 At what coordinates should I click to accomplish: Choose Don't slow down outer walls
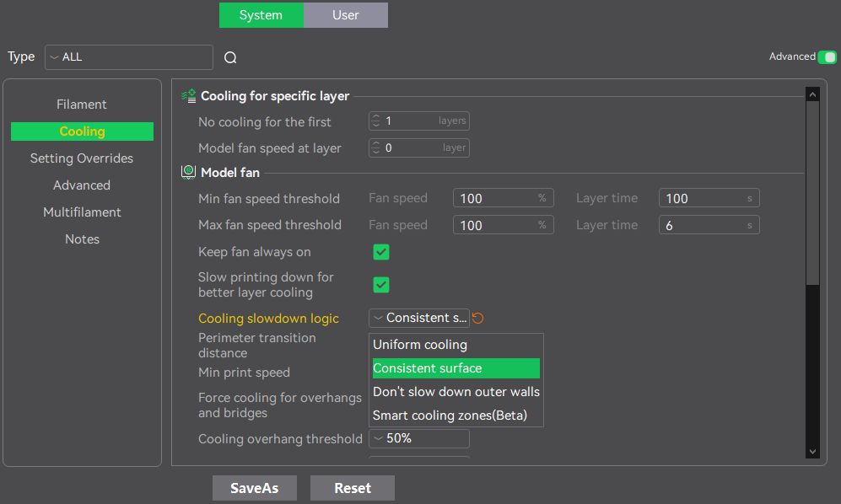pos(456,392)
